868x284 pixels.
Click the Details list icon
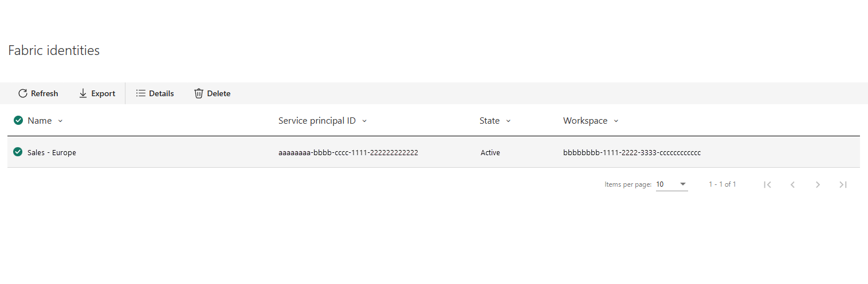pos(141,93)
